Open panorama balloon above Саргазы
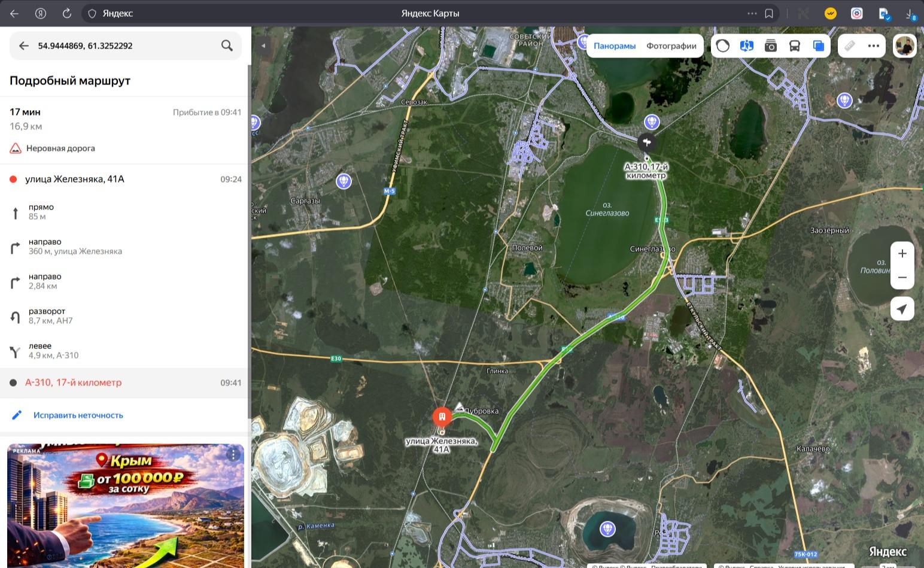 (344, 180)
